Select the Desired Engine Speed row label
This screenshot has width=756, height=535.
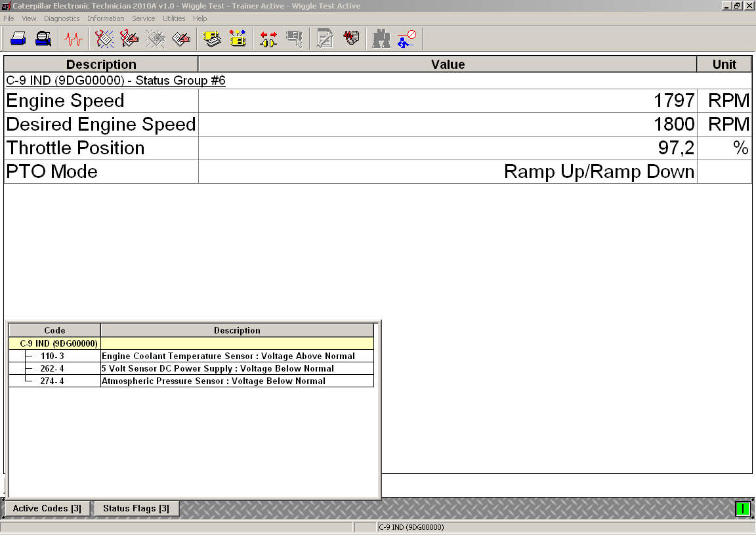coord(101,125)
